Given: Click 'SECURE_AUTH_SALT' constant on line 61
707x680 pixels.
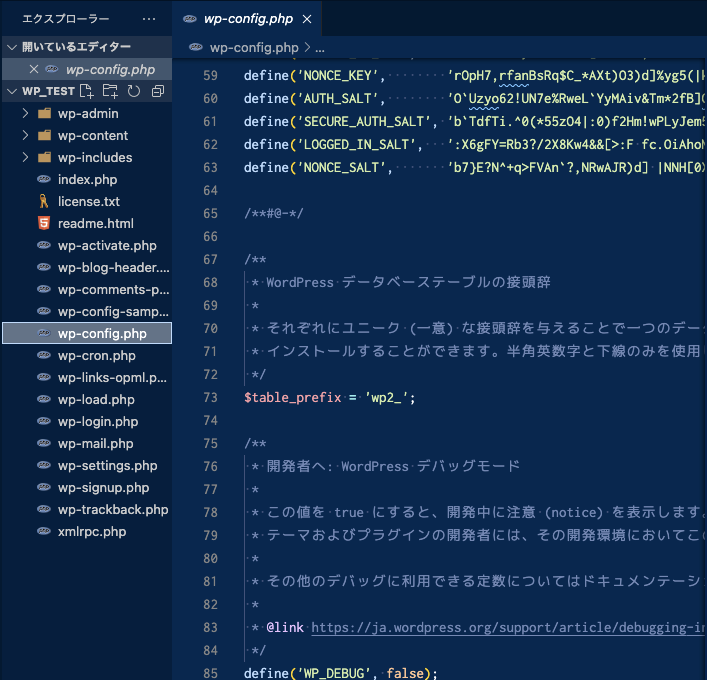Looking at the screenshot, I should (x=364, y=122).
